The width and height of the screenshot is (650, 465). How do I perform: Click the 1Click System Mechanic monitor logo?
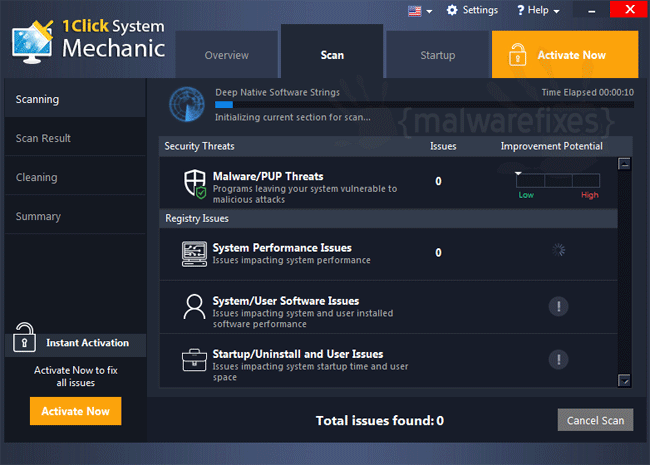32,42
